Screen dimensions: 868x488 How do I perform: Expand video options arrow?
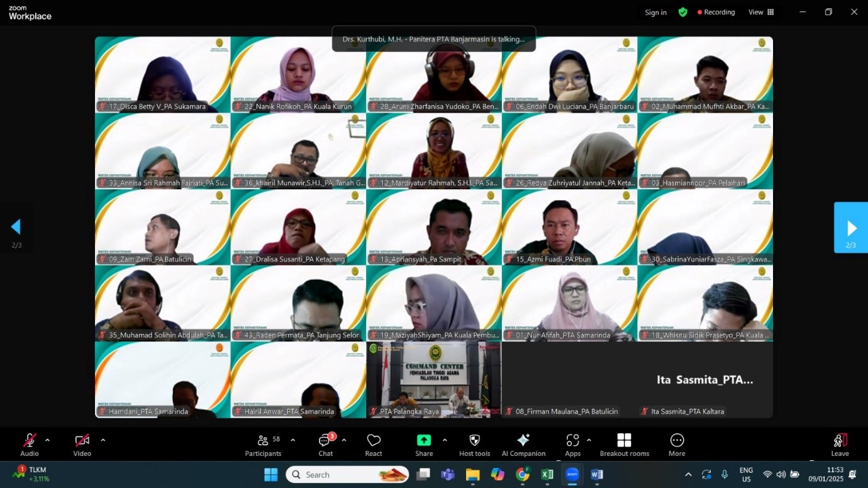coord(103,440)
